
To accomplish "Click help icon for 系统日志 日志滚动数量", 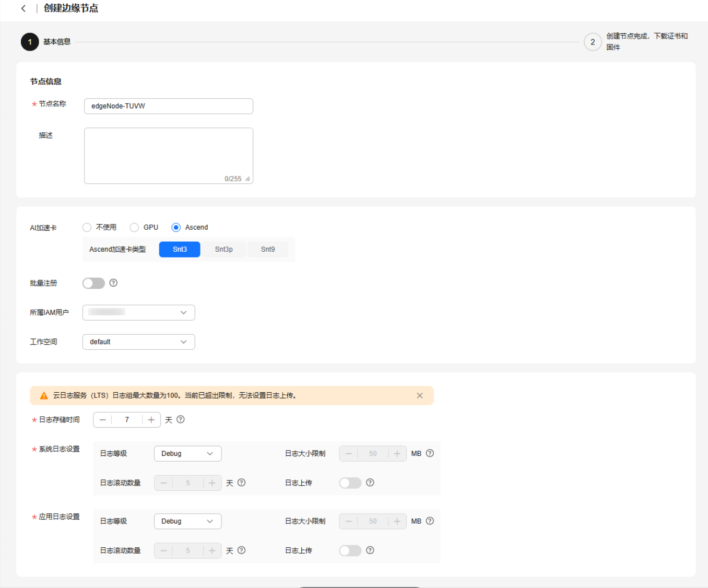I will pyautogui.click(x=242, y=483).
